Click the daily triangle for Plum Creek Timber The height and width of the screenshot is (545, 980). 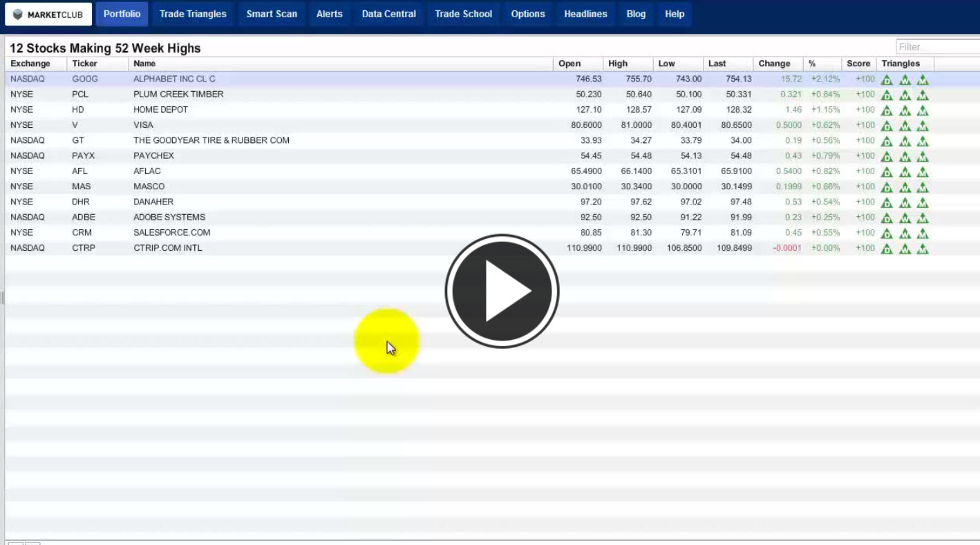[x=887, y=95]
